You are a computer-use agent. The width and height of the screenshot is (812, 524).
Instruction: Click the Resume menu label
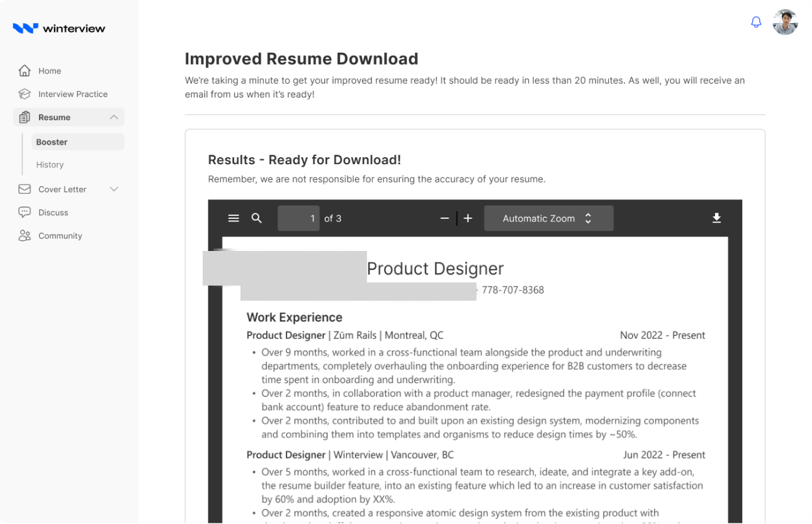54,118
